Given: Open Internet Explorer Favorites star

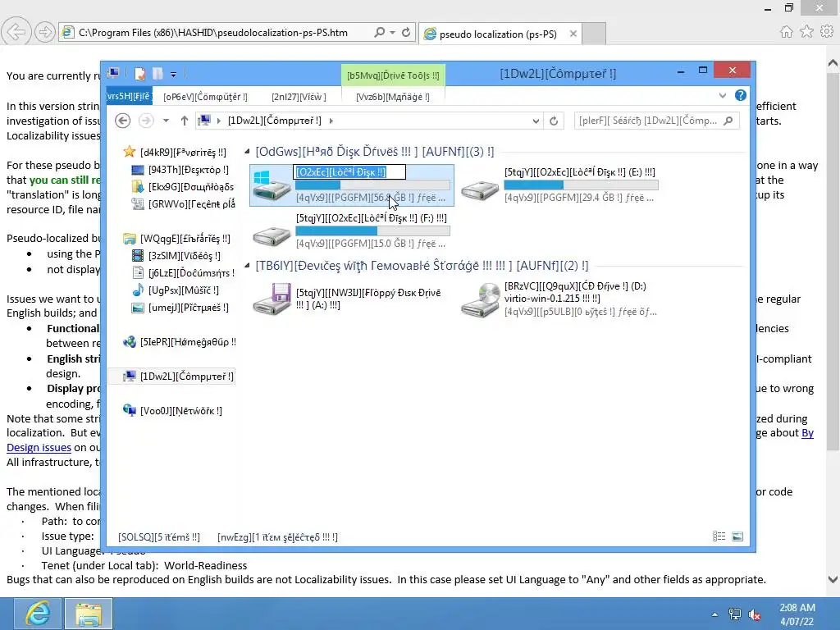Looking at the screenshot, I should pyautogui.click(x=807, y=32).
